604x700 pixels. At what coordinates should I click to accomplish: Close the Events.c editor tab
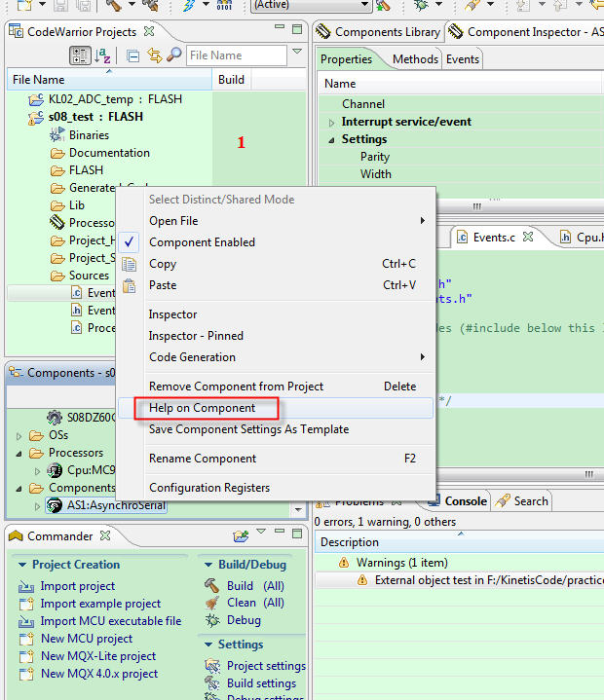[528, 237]
